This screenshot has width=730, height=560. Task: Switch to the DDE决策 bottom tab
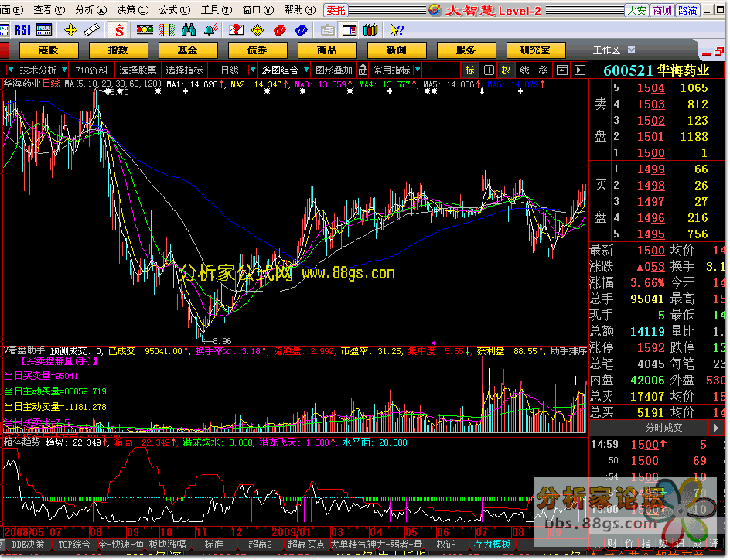tap(29, 545)
